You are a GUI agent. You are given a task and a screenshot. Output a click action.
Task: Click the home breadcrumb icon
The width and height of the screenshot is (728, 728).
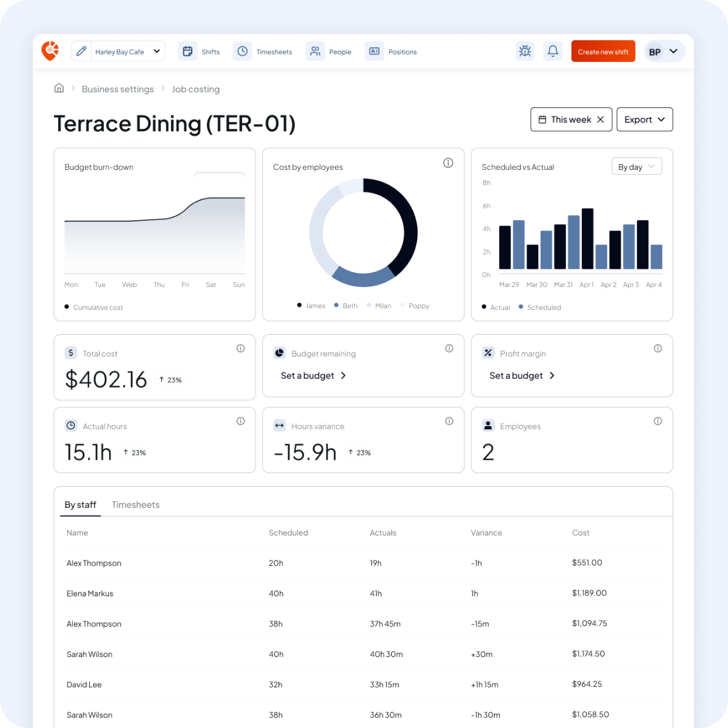pyautogui.click(x=59, y=88)
